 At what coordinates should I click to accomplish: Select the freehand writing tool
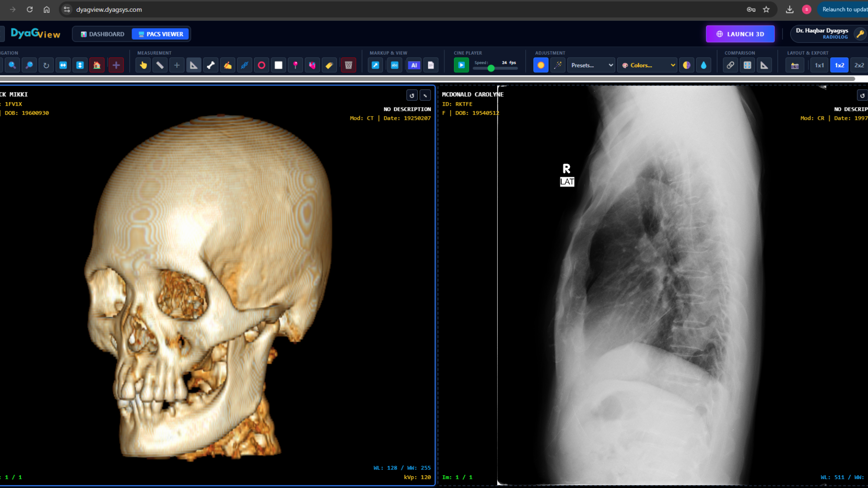coord(228,65)
